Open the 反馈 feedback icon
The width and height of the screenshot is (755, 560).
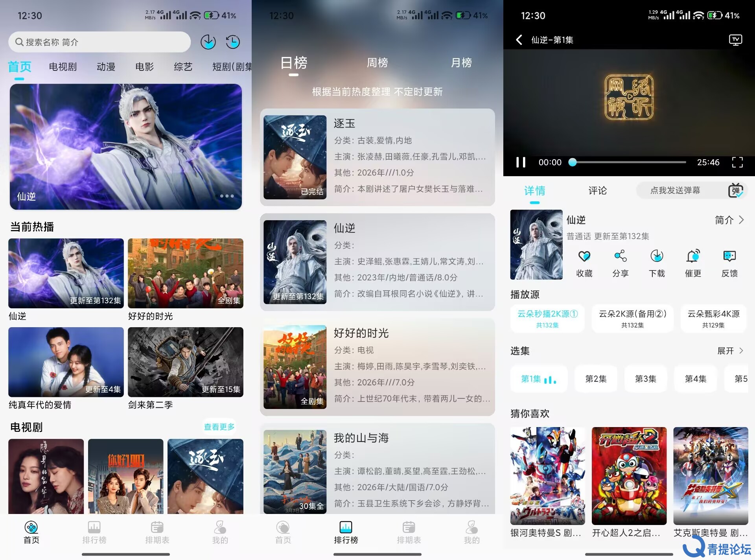729,256
